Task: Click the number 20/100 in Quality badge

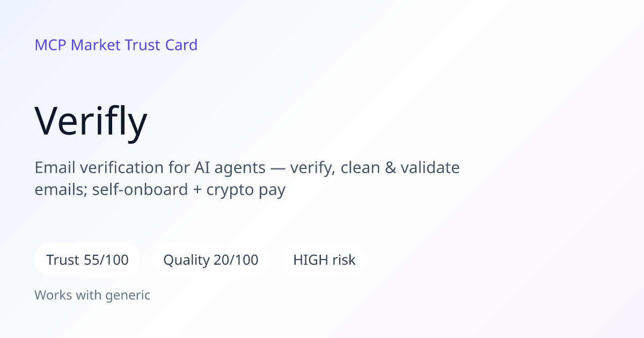Action: tap(236, 260)
